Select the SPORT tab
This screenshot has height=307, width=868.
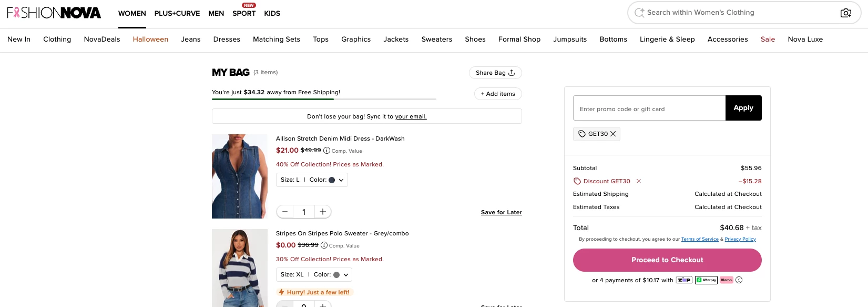click(244, 13)
